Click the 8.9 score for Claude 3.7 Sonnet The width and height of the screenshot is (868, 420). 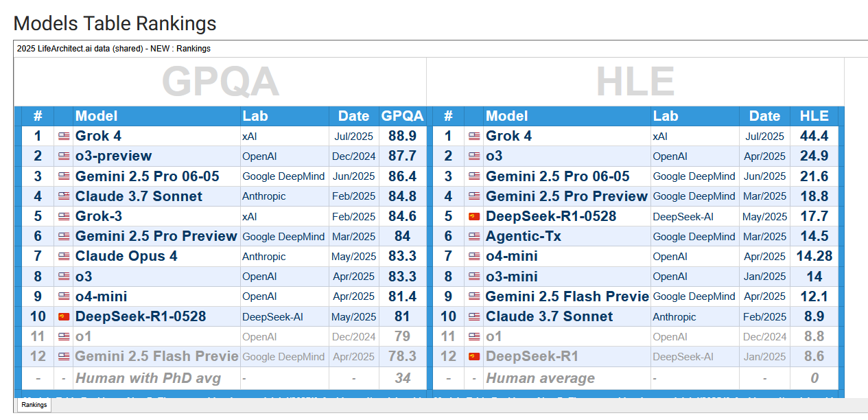tap(814, 316)
